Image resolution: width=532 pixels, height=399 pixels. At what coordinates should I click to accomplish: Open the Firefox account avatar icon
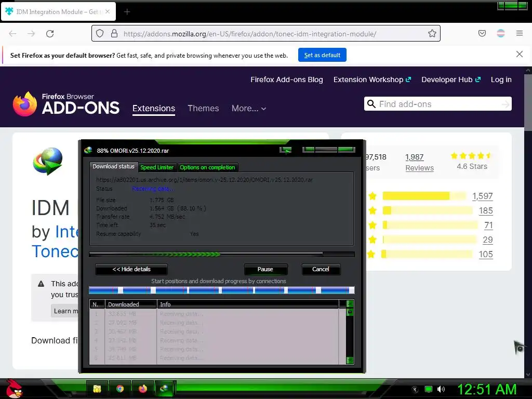pyautogui.click(x=501, y=33)
